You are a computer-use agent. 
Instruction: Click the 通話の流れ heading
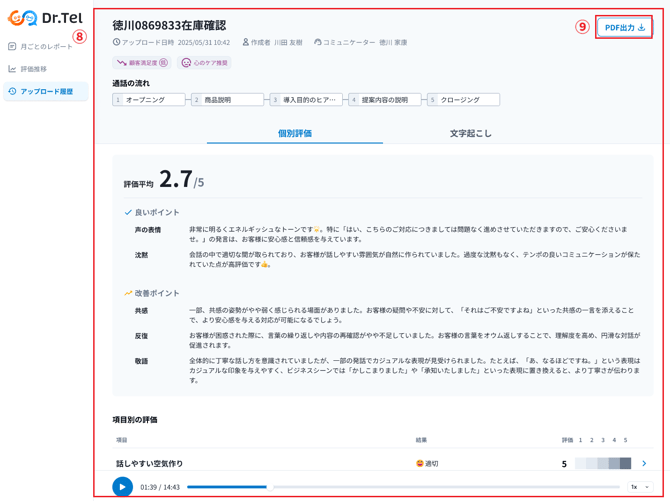pyautogui.click(x=131, y=83)
